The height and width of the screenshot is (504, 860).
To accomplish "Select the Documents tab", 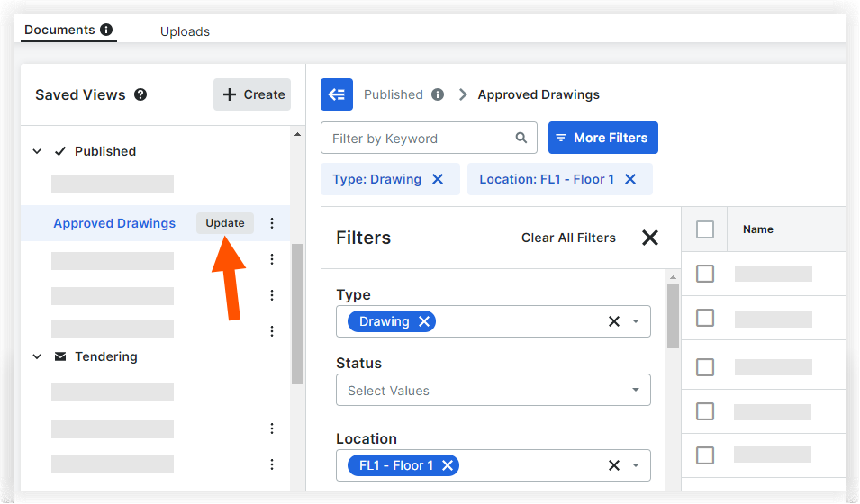I will (x=59, y=30).
